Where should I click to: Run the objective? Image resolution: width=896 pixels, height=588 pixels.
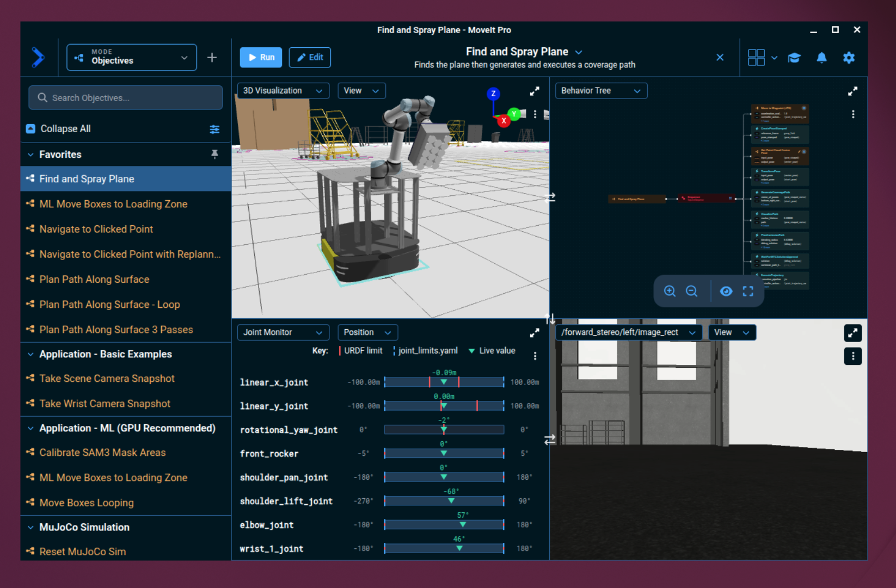point(261,57)
